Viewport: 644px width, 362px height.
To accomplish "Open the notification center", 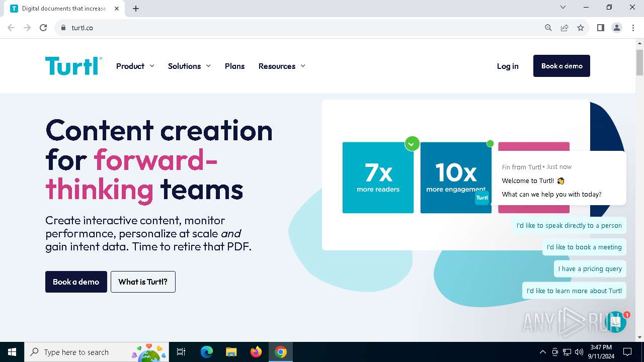I will tap(627, 352).
